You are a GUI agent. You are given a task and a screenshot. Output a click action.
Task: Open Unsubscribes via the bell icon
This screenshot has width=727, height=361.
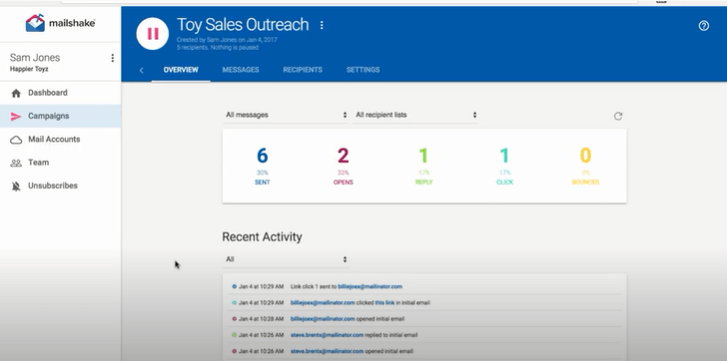pyautogui.click(x=16, y=186)
